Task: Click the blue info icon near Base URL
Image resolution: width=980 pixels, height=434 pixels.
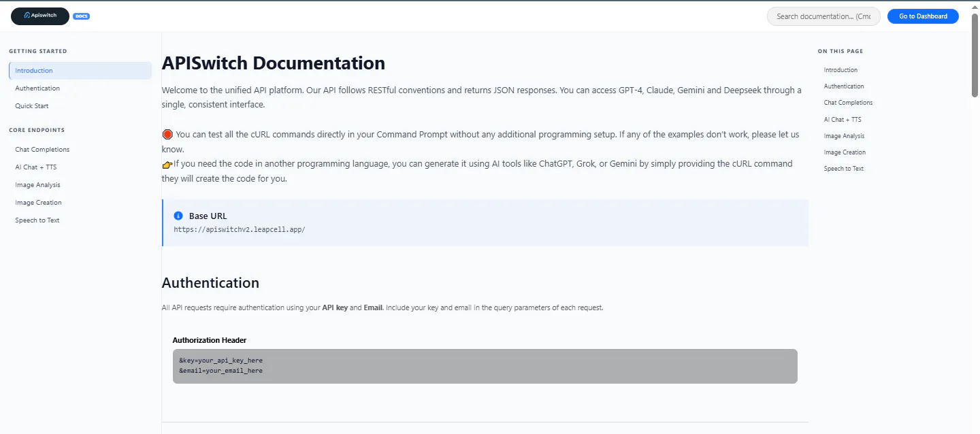Action: [178, 216]
